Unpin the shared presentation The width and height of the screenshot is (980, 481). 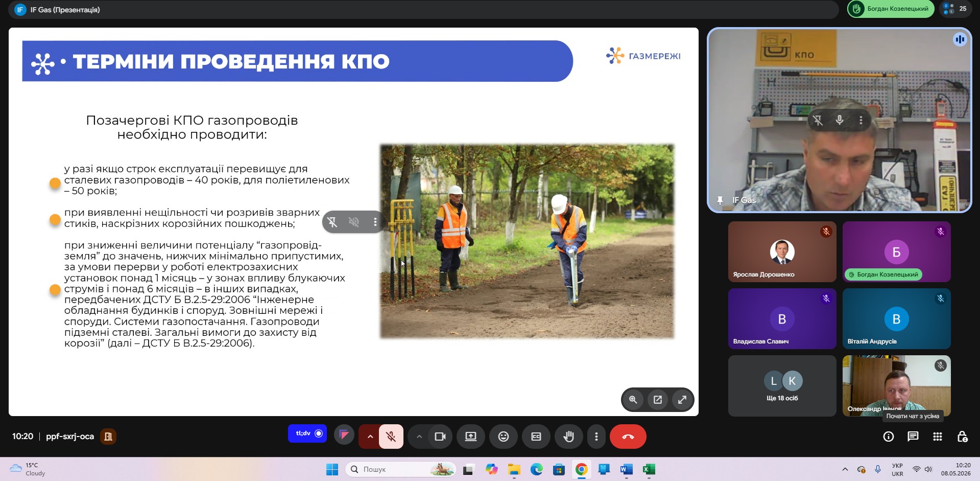tap(332, 222)
